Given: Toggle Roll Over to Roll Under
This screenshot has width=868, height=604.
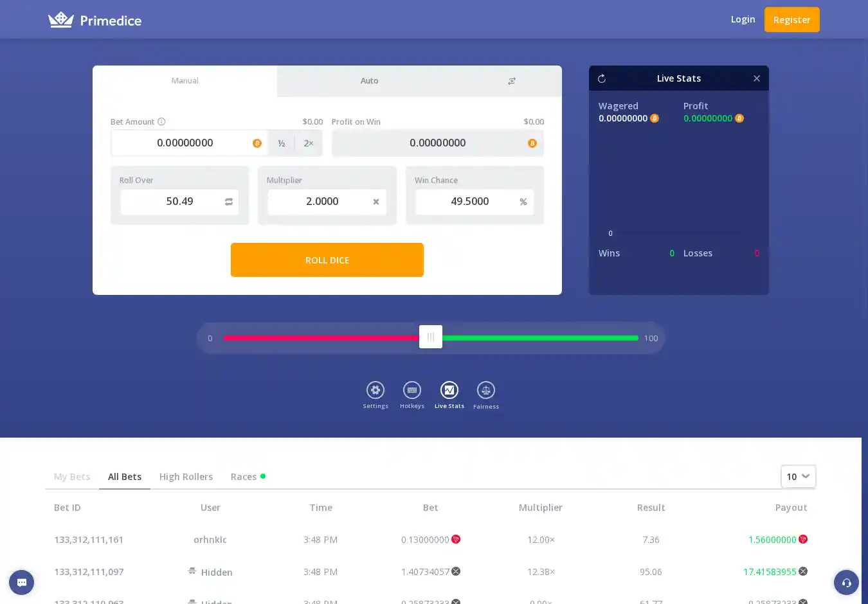Looking at the screenshot, I should (x=229, y=202).
